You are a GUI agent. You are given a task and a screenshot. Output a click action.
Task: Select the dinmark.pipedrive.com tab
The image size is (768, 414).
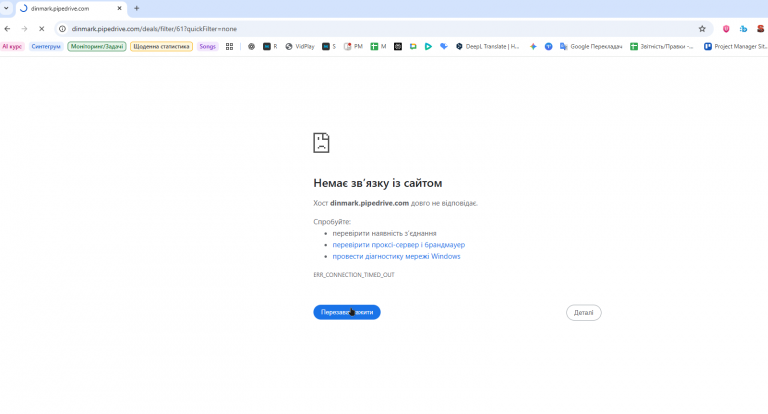69,8
